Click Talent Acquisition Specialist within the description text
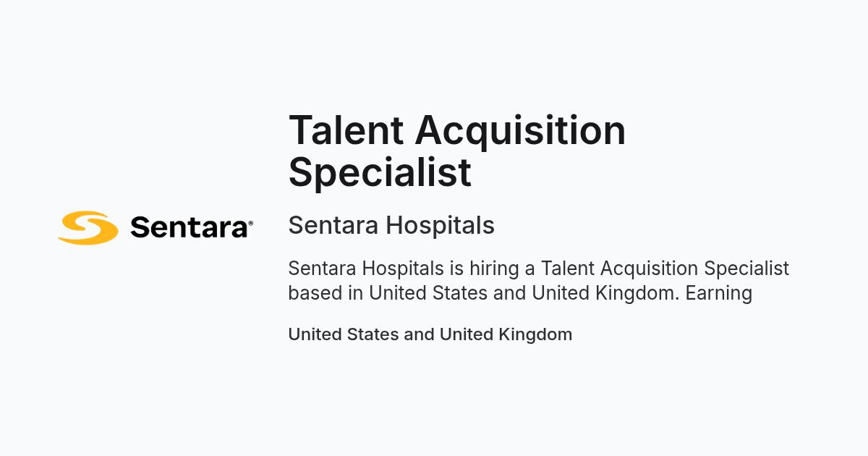Image resolution: width=868 pixels, height=456 pixels. pyautogui.click(x=665, y=269)
